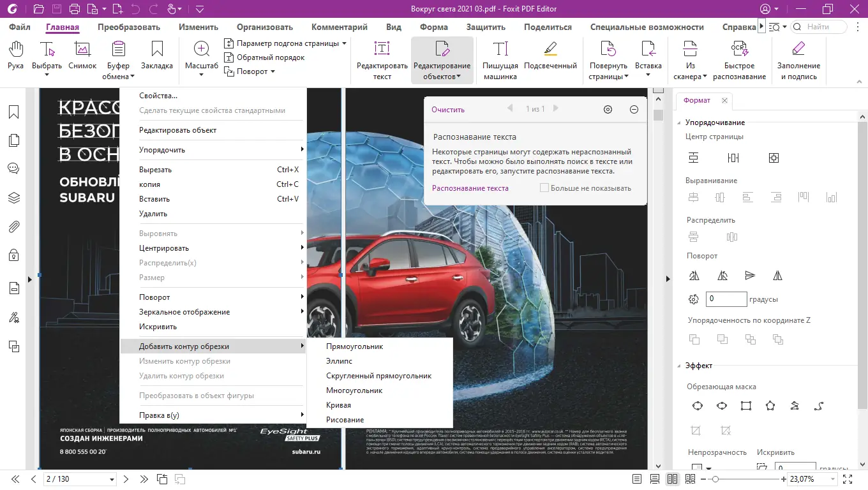Image resolution: width=868 pixels, height=490 pixels.
Task: Switch to single page view mode
Action: tap(636, 479)
